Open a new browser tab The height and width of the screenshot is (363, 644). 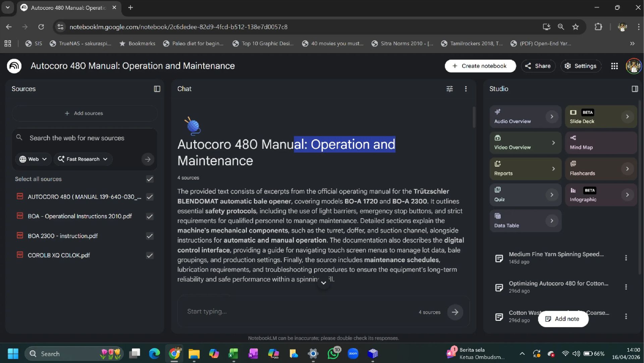(130, 7)
